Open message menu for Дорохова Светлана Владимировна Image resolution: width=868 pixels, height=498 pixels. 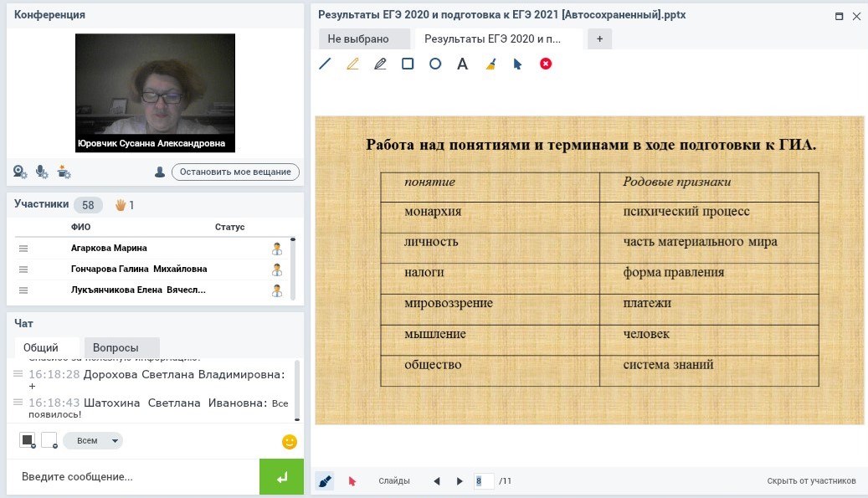[x=18, y=374]
